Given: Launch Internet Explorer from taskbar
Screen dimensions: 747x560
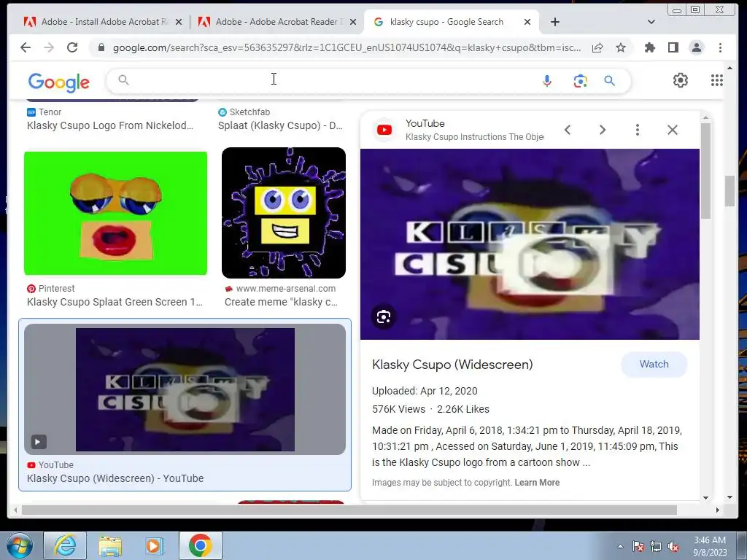Looking at the screenshot, I should coord(65,545).
